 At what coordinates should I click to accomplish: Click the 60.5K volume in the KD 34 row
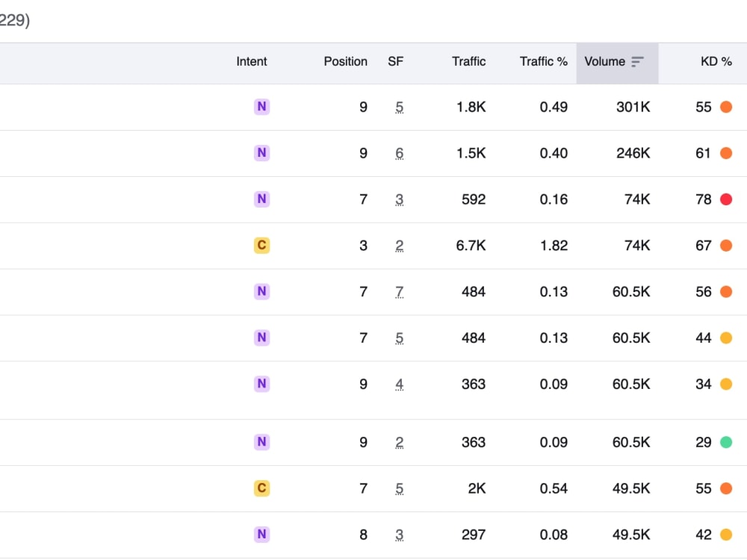tap(631, 385)
